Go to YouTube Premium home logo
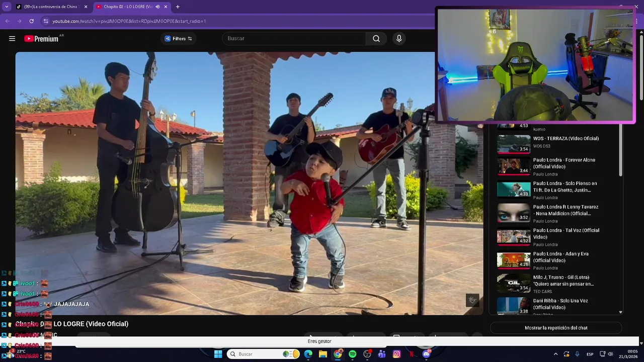644x362 pixels. click(x=41, y=39)
